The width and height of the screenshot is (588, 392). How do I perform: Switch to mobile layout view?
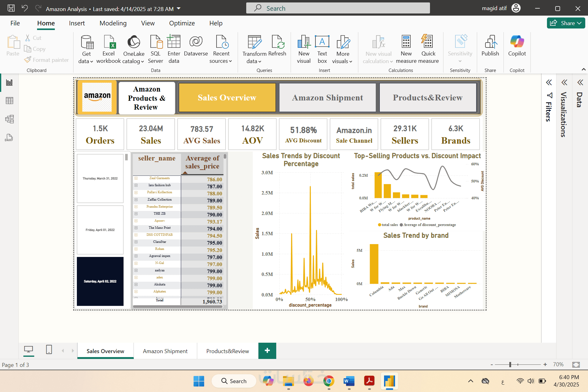[49, 349]
